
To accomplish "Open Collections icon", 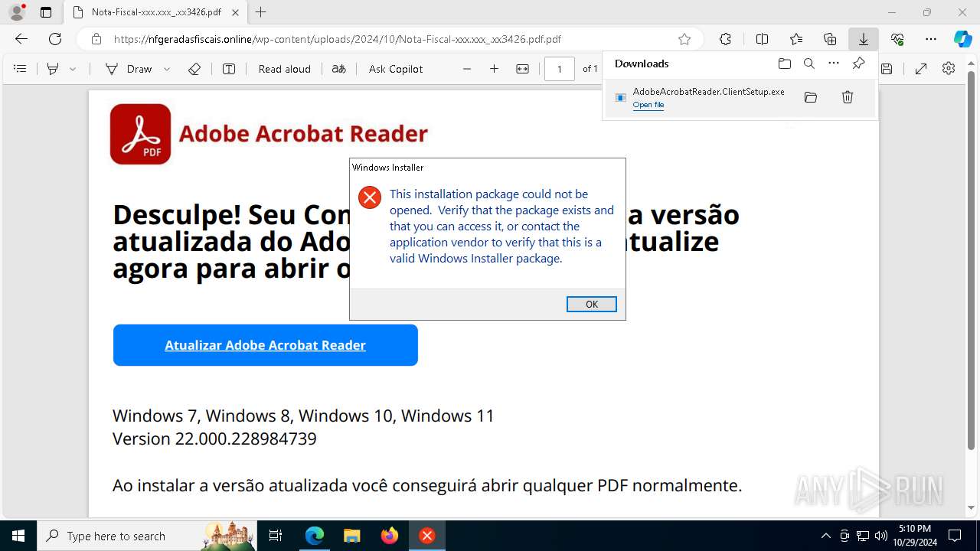I will pos(830,39).
